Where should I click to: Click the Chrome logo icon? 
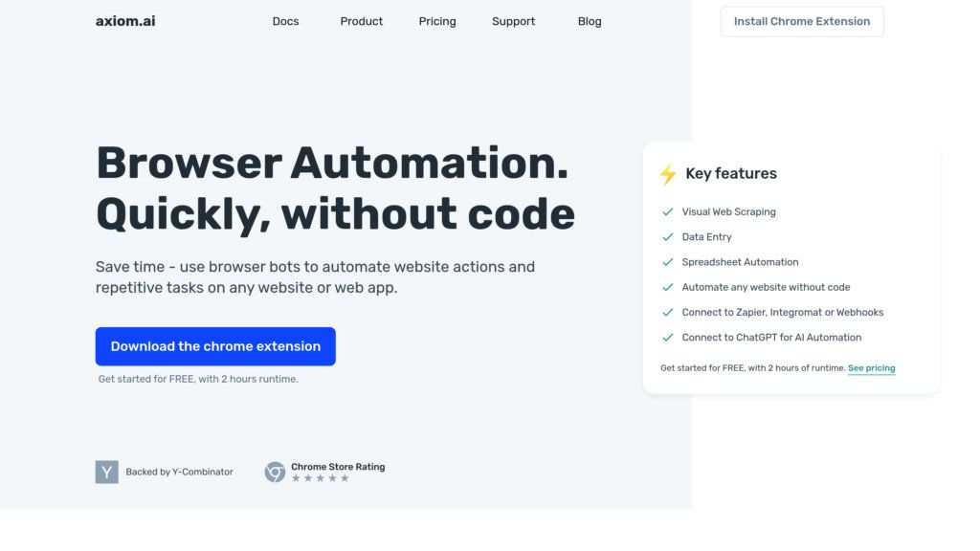275,472
